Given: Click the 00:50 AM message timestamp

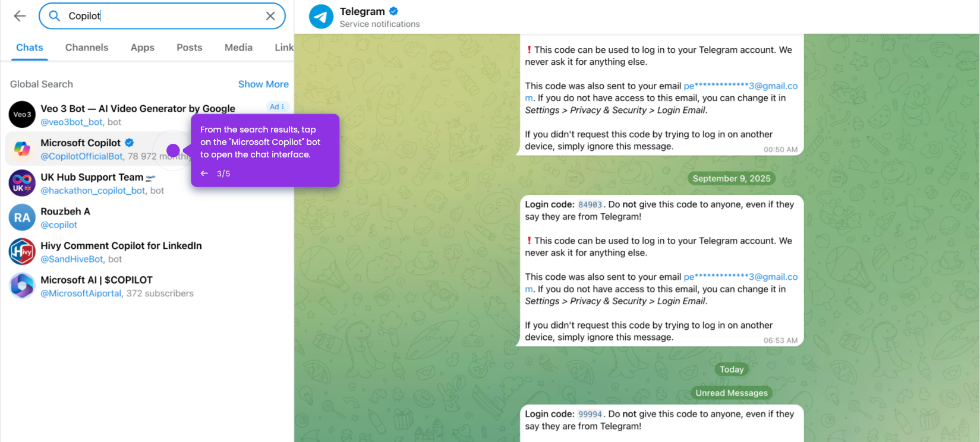Looking at the screenshot, I should [780, 150].
